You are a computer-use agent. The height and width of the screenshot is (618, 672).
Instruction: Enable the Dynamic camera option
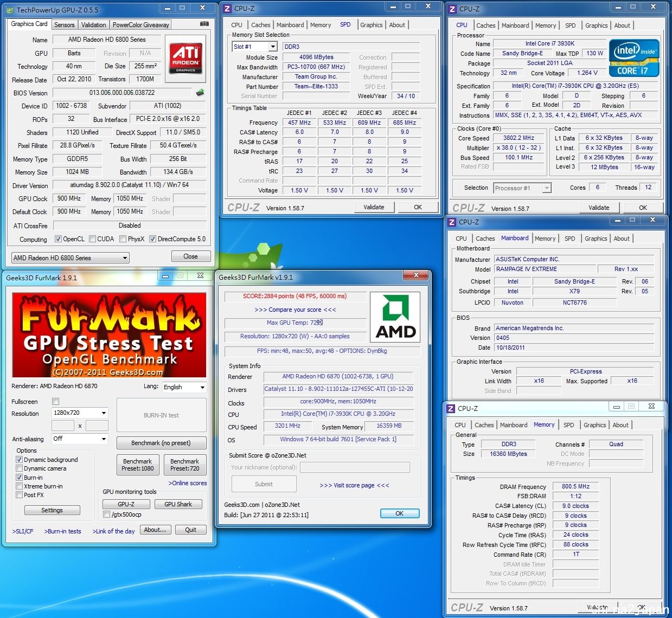(20, 468)
